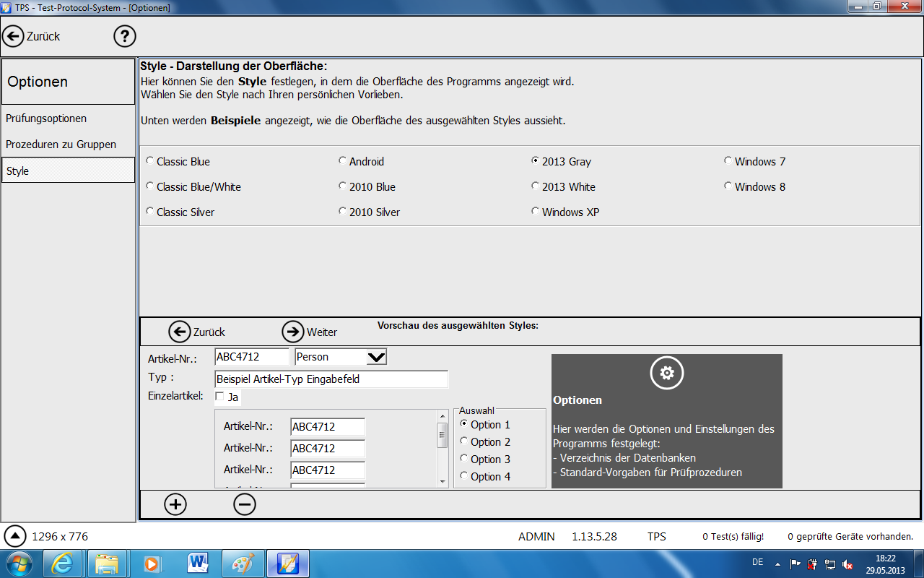Click the preview list scrollbar thumb
This screenshot has width=924, height=578.
pos(443,435)
